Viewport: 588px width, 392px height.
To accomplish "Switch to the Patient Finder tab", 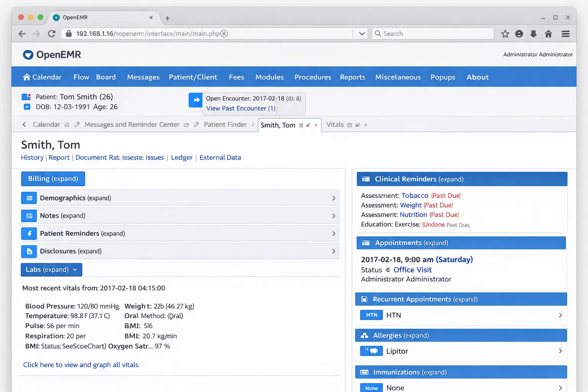I will point(225,124).
